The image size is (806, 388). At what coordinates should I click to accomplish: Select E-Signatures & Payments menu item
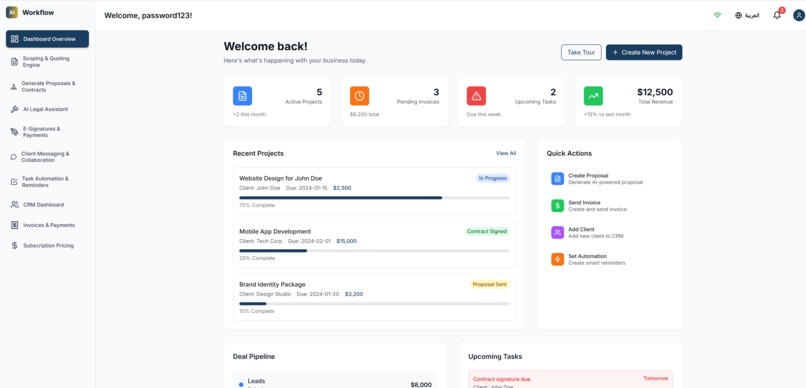[x=47, y=132]
